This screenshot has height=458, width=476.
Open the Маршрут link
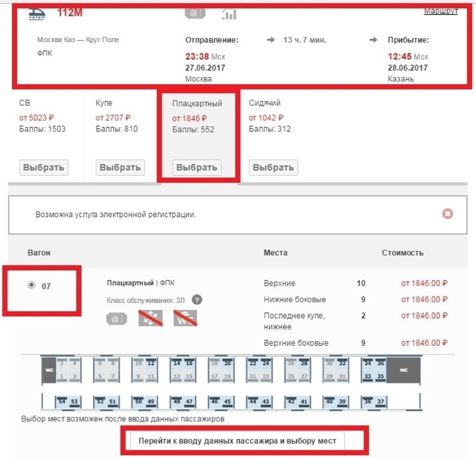441,11
